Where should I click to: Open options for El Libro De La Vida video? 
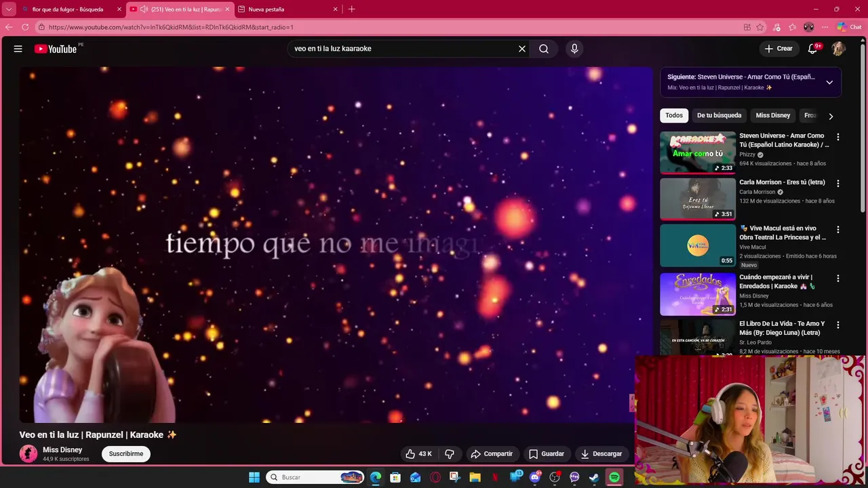(838, 325)
